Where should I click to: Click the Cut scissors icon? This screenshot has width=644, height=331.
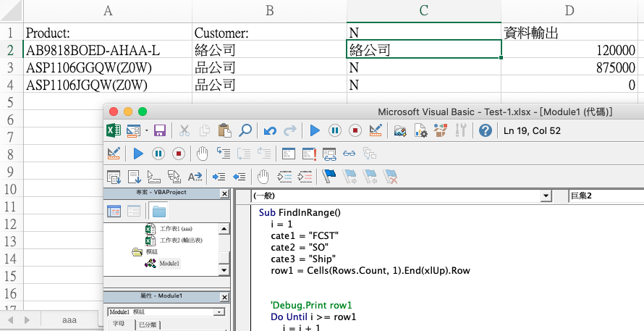click(x=185, y=131)
